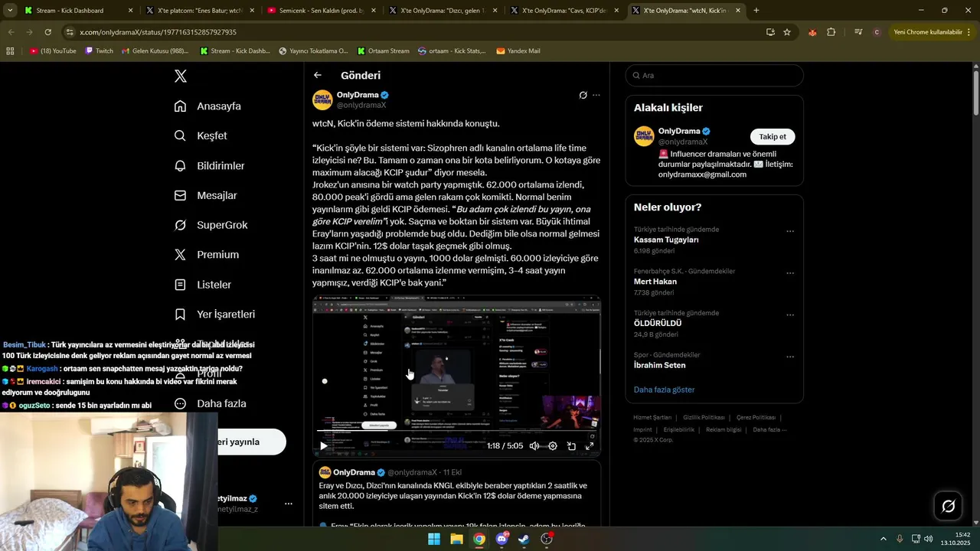Image resolution: width=980 pixels, height=551 pixels.
Task: Click the page vertical scrollbar
Action: 976,92
